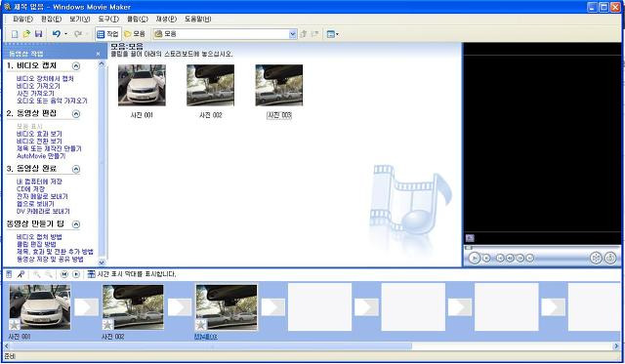Click CD에 저장 link
Image resolution: width=625 pixels, height=364 pixels.
coord(30,189)
